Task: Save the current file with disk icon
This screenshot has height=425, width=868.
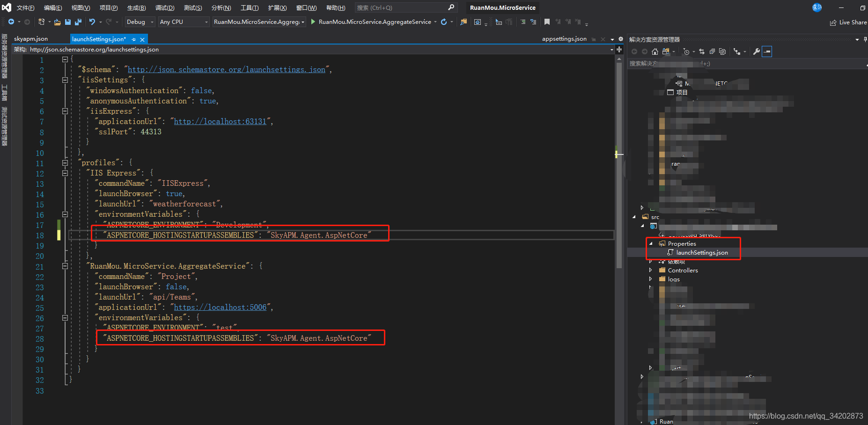Action: click(x=68, y=22)
